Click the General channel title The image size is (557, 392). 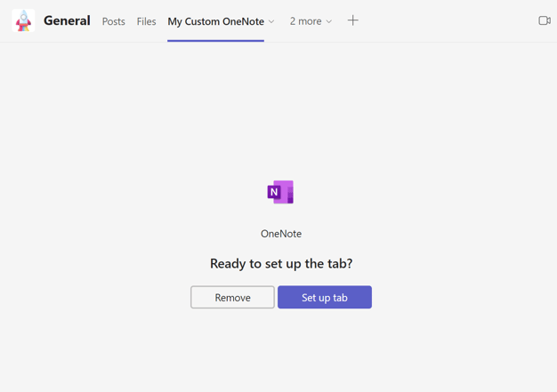click(x=67, y=20)
